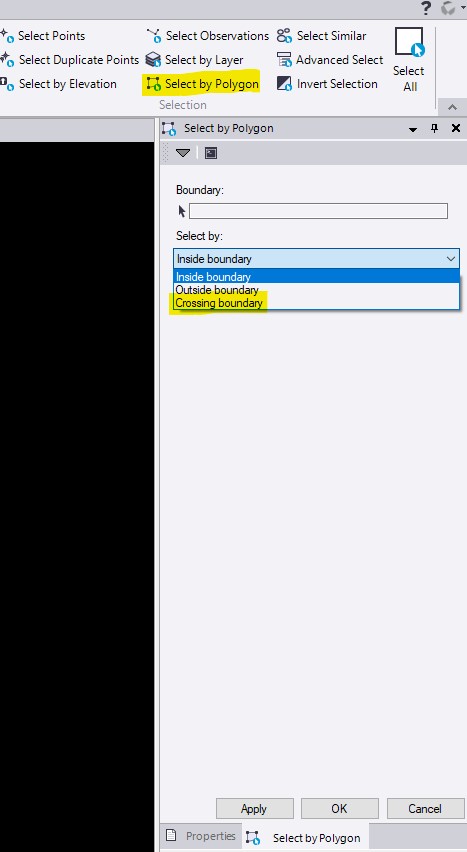
Task: Choose Select Similar command
Action: (x=321, y=36)
